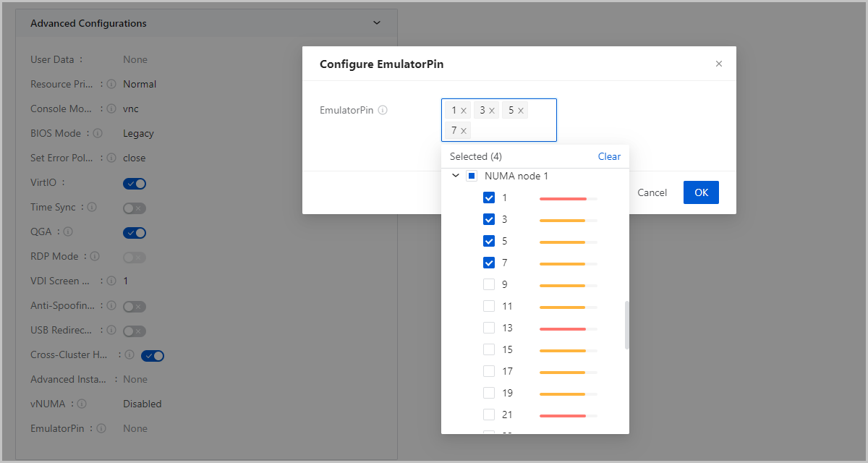Click CPU dropdown list scrollbar
The image size is (868, 463).
(x=627, y=326)
